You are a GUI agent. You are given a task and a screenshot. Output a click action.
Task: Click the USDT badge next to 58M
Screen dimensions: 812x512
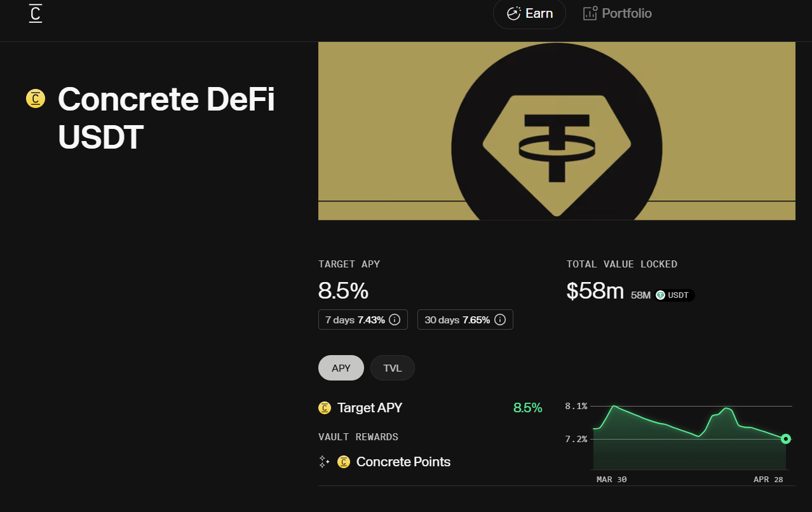point(675,295)
